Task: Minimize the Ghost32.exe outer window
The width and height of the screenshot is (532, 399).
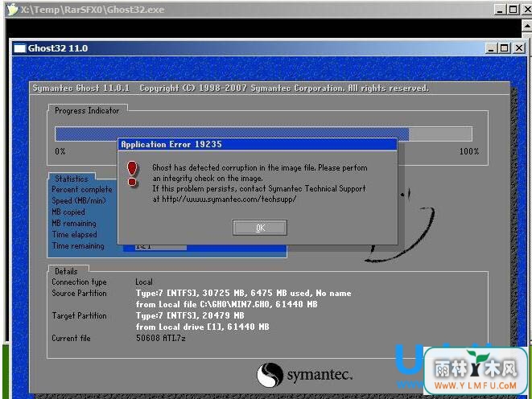Action: 500,9
